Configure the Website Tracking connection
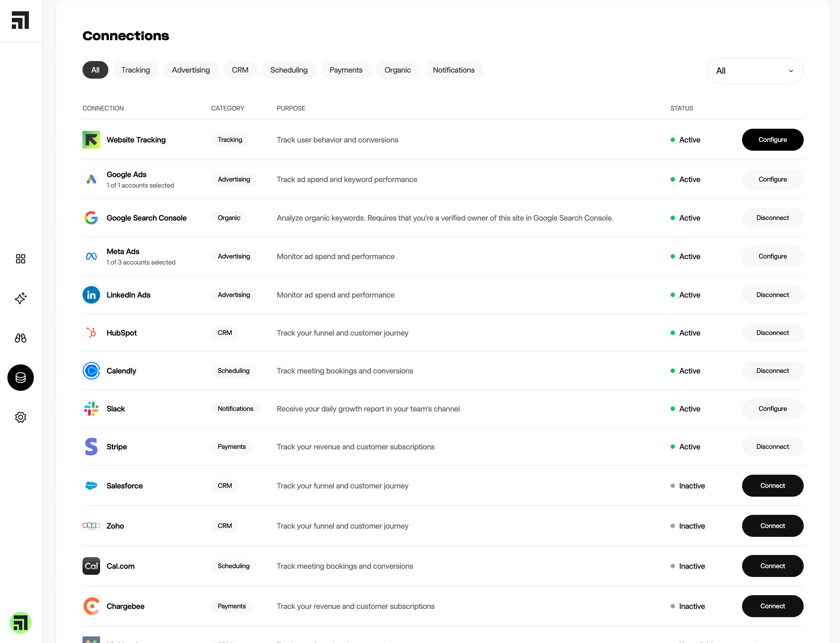The height and width of the screenshot is (643, 840). 773,140
